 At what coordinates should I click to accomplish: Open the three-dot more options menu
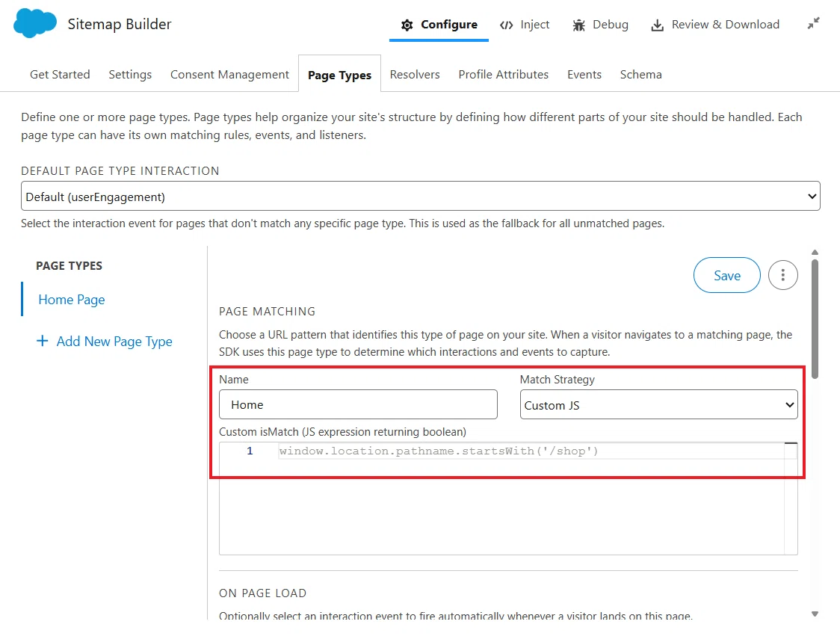tap(782, 275)
